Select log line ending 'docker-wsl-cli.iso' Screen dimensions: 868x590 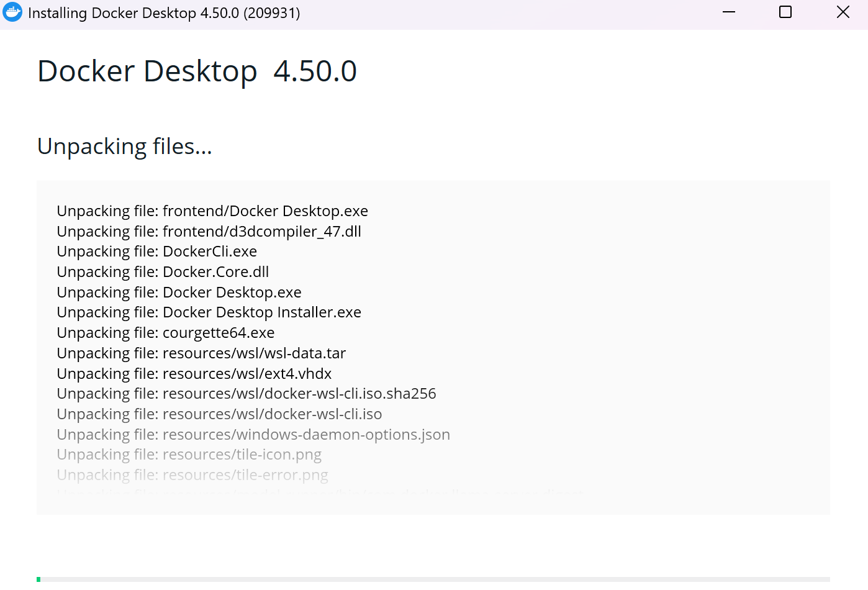(219, 414)
